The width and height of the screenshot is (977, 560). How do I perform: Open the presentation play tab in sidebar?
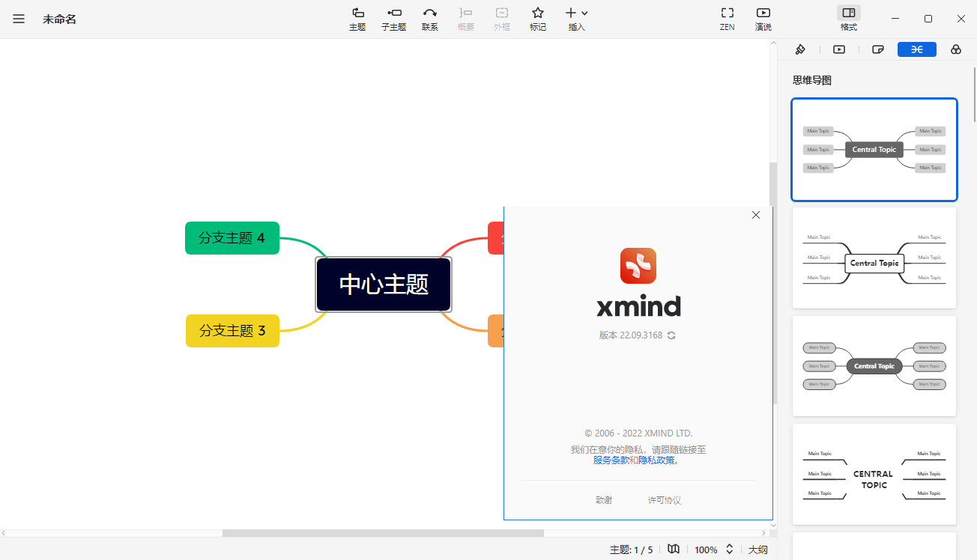coord(839,49)
